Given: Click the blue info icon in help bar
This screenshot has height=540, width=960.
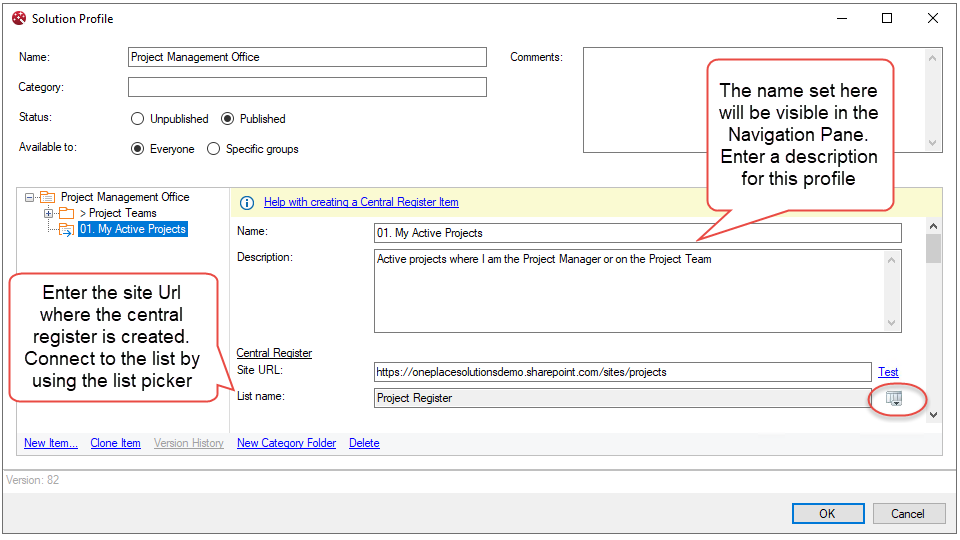Looking at the screenshot, I should tap(247, 202).
